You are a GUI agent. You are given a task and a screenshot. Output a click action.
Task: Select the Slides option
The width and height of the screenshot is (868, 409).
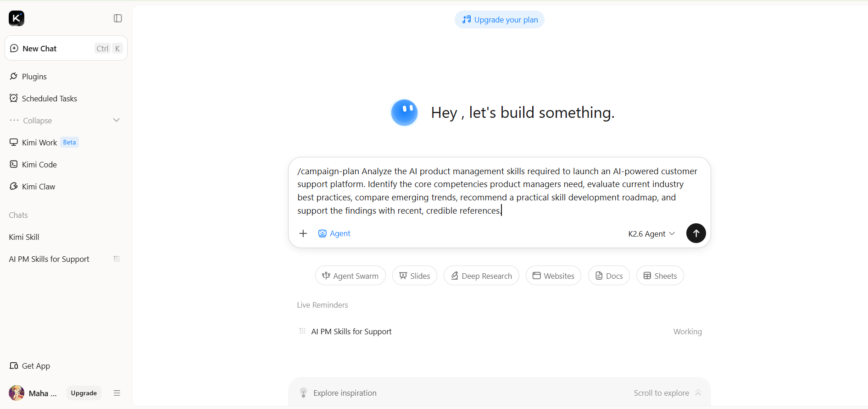click(415, 276)
